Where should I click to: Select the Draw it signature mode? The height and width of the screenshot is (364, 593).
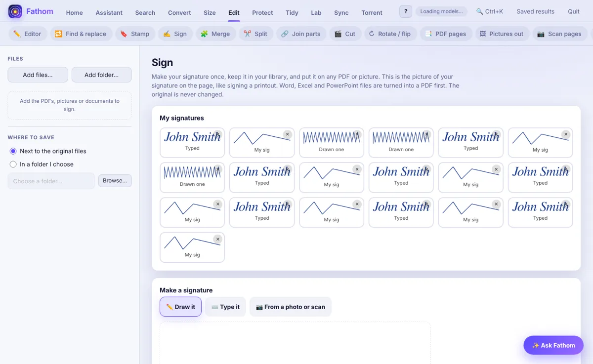[180, 307]
